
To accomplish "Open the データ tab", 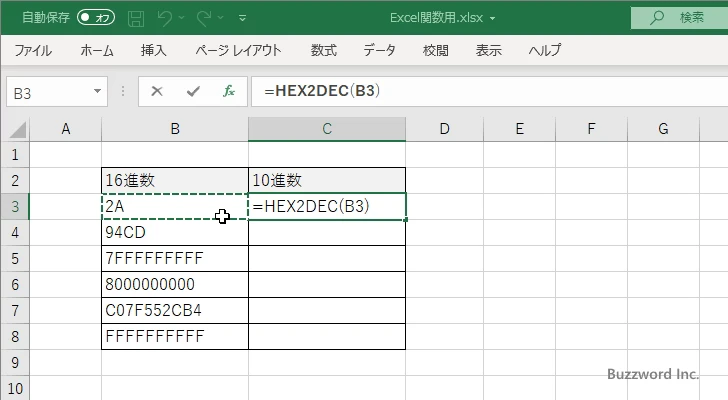I will click(379, 50).
